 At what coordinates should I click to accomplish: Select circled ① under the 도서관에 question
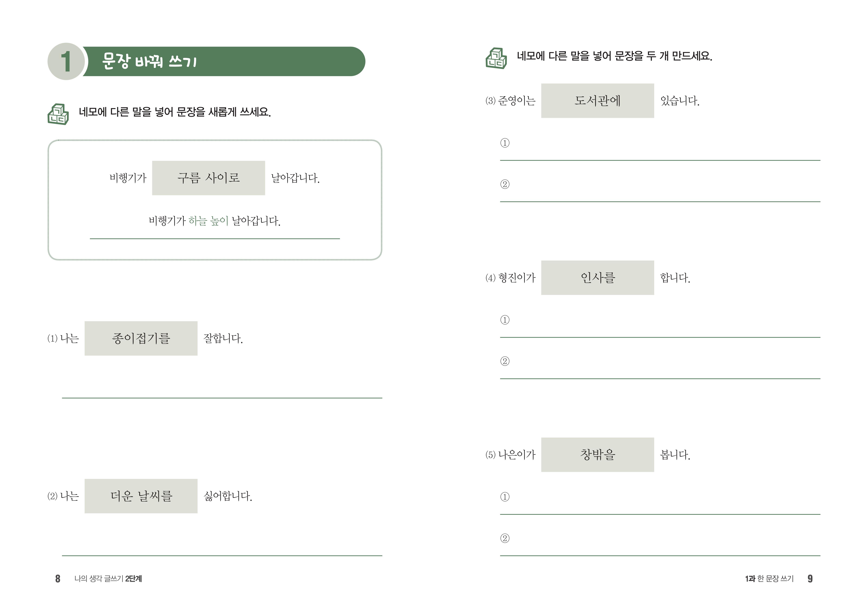click(x=505, y=143)
